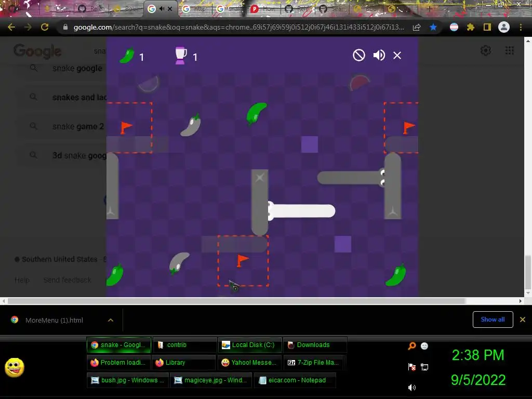532x399 pixels.
Task: Click the crossed-circle icon in game header
Action: tap(358, 55)
